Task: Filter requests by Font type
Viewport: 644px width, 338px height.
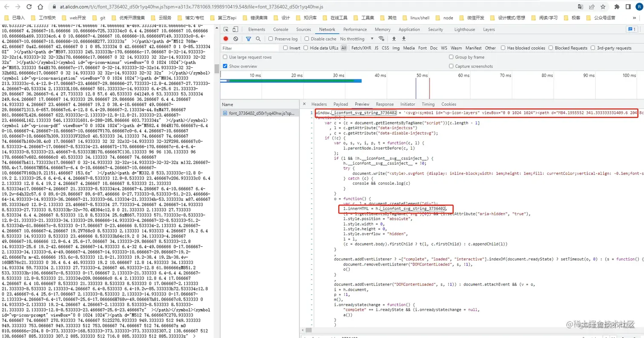Action: coord(423,48)
